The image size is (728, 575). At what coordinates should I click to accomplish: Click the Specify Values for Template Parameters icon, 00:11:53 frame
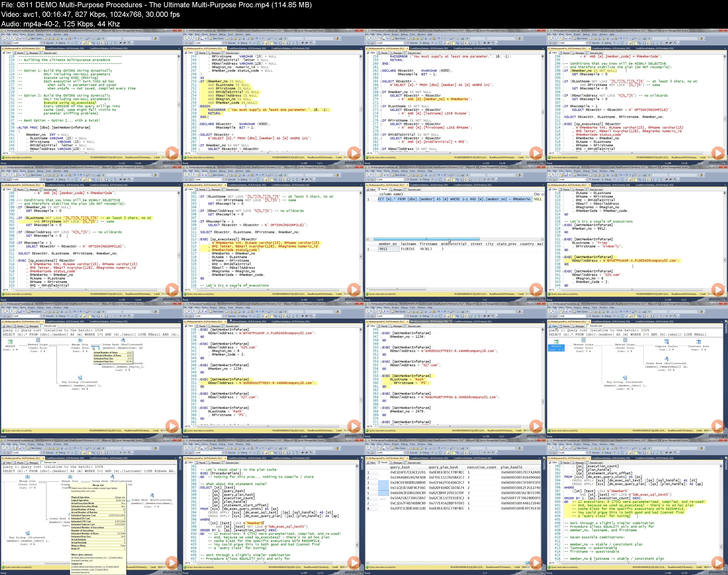click(x=129, y=453)
